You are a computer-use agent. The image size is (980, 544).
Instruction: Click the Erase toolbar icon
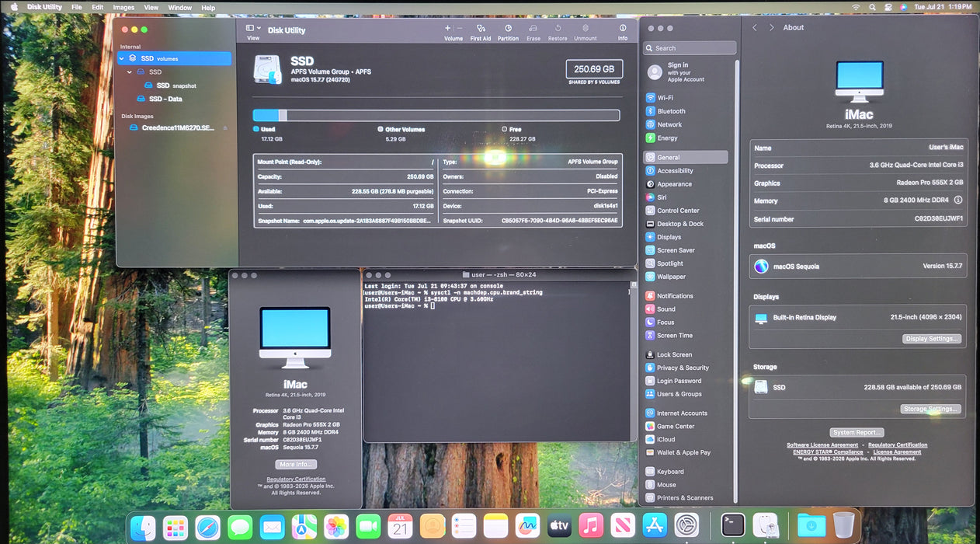[x=533, y=28]
